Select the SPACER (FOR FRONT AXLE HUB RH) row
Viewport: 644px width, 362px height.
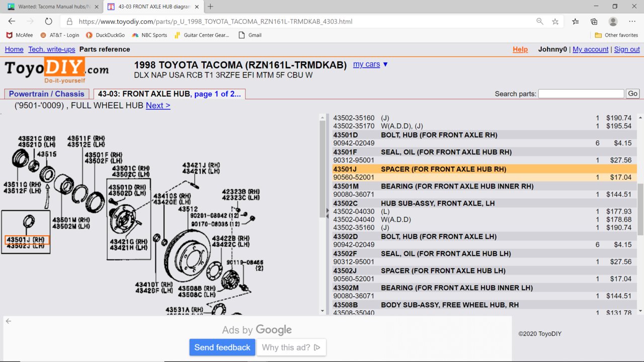[485, 169]
